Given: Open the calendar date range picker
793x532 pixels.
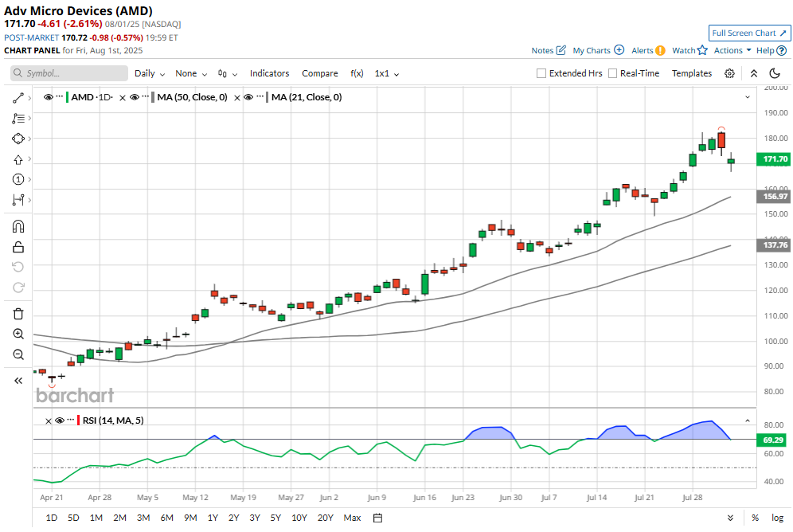Looking at the screenshot, I should [377, 518].
